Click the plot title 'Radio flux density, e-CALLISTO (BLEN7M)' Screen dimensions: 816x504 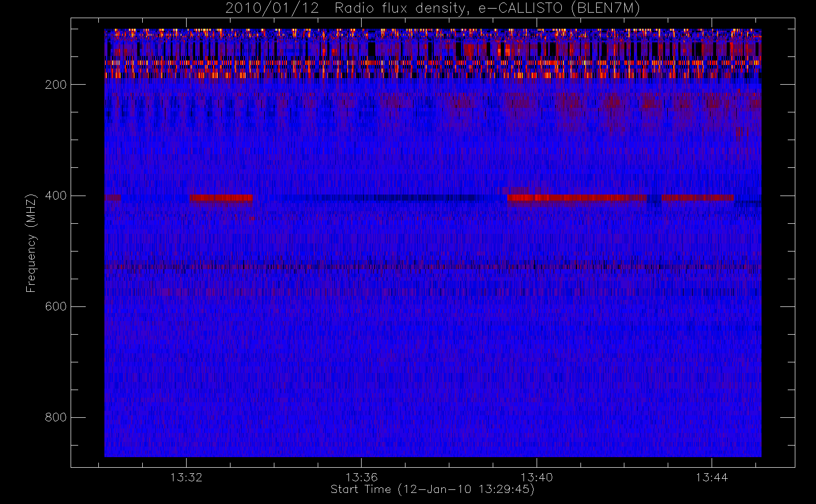[x=487, y=9]
